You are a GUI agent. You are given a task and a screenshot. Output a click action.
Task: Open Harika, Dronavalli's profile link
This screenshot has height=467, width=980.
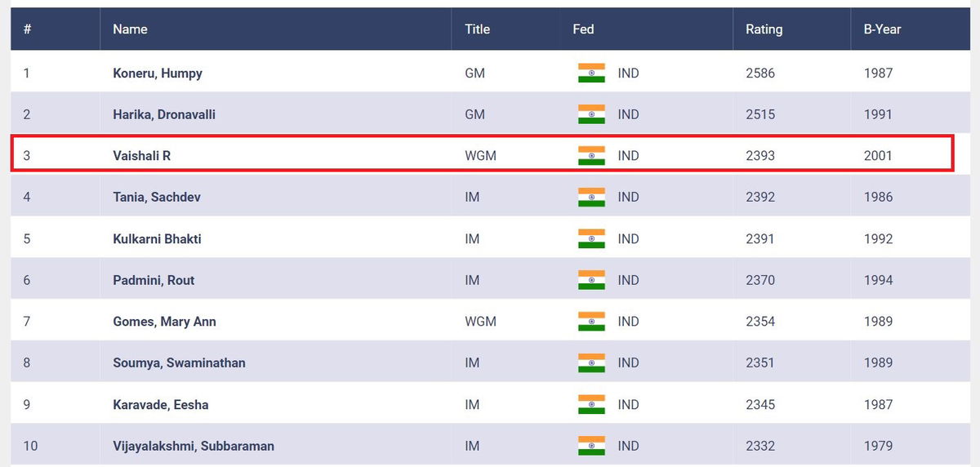164,115
